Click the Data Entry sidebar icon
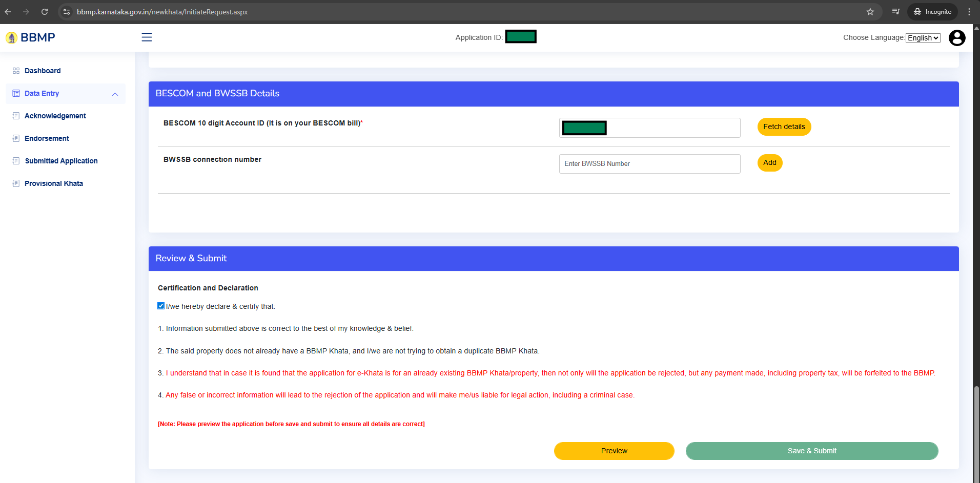Screen dimensions: 980x483 click(x=16, y=93)
